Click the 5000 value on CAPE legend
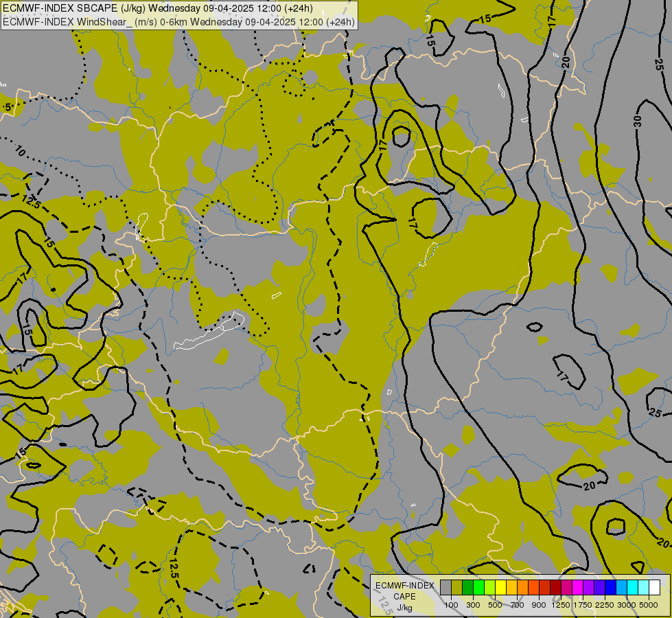The width and height of the screenshot is (672, 618). pos(649,605)
